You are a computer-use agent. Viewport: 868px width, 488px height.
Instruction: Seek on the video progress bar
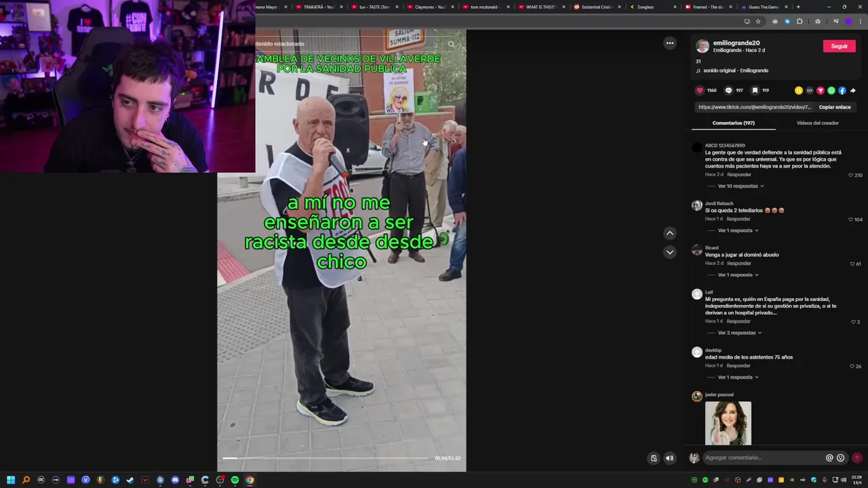click(x=327, y=458)
